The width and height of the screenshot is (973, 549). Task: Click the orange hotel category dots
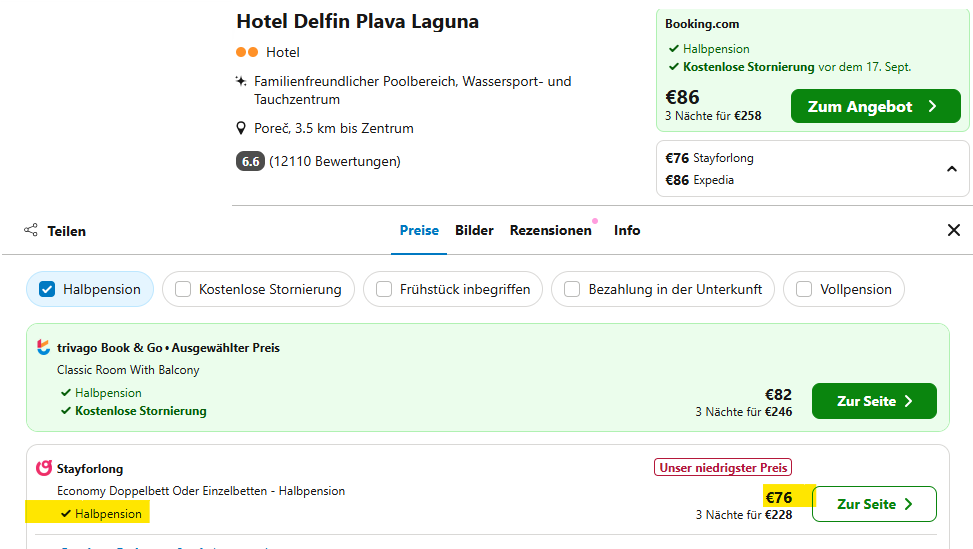pyautogui.click(x=247, y=52)
